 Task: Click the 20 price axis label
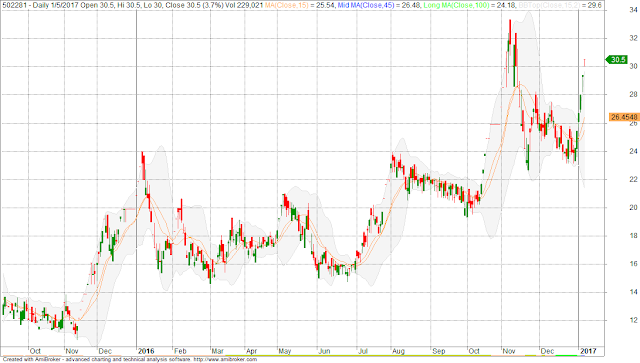[x=633, y=207]
